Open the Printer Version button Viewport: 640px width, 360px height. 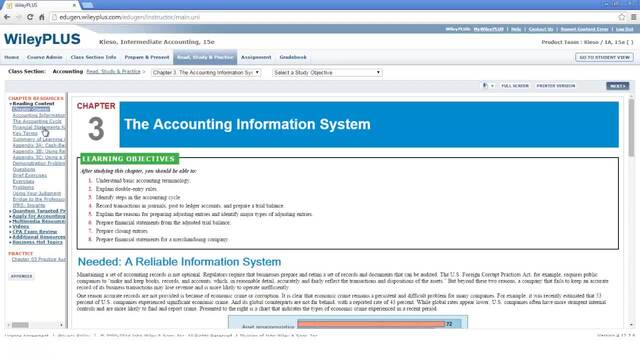pos(556,86)
